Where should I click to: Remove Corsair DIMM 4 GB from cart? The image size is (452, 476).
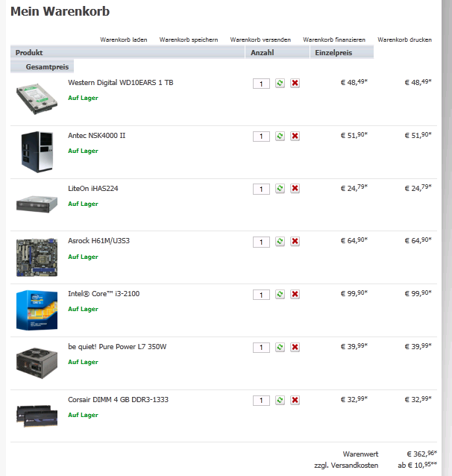pos(295,400)
